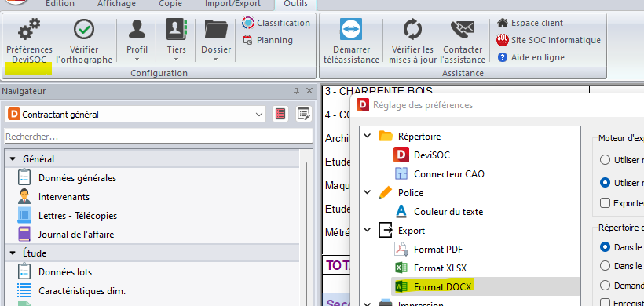Open Préférences DeviSOC gear icon

pyautogui.click(x=29, y=29)
